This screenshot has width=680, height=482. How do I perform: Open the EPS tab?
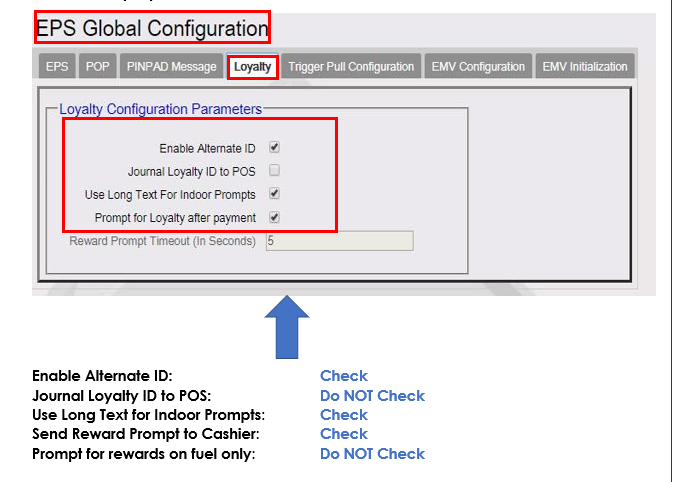click(57, 66)
